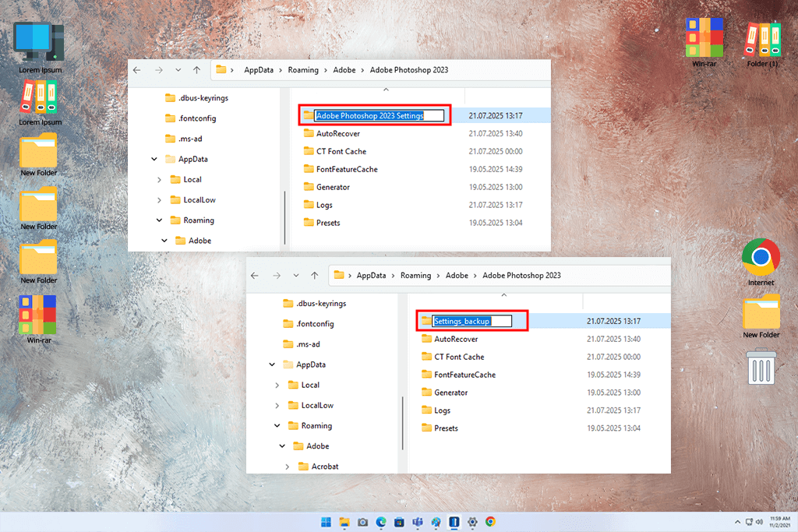
Task: Open the Camera app on taskbar
Action: (363, 522)
